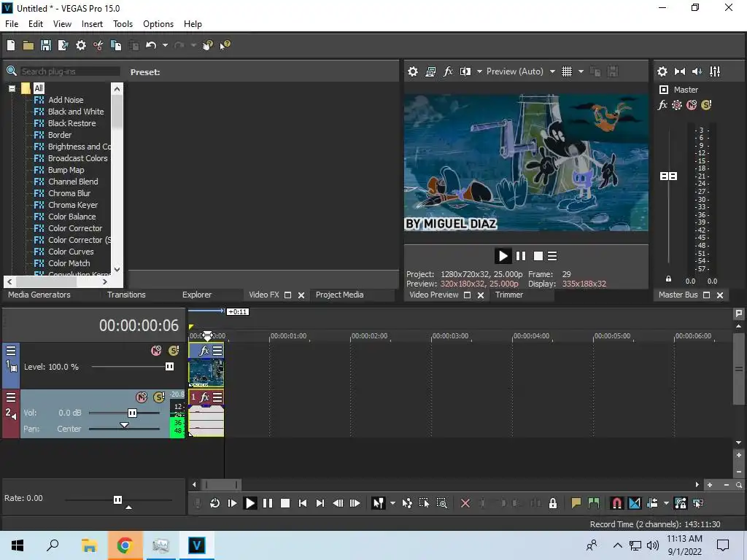The width and height of the screenshot is (747, 560).
Task: Toggle Enable Snapping magnet icon
Action: [616, 503]
